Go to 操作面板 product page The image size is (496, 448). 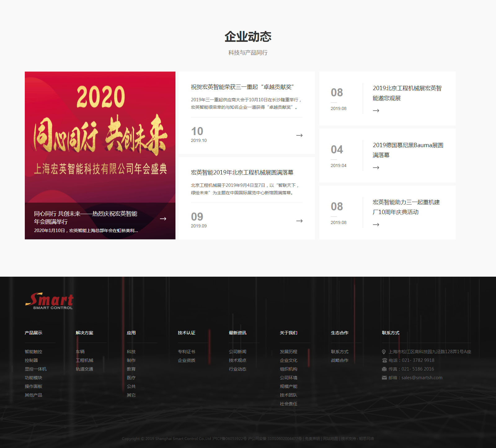pos(33,386)
